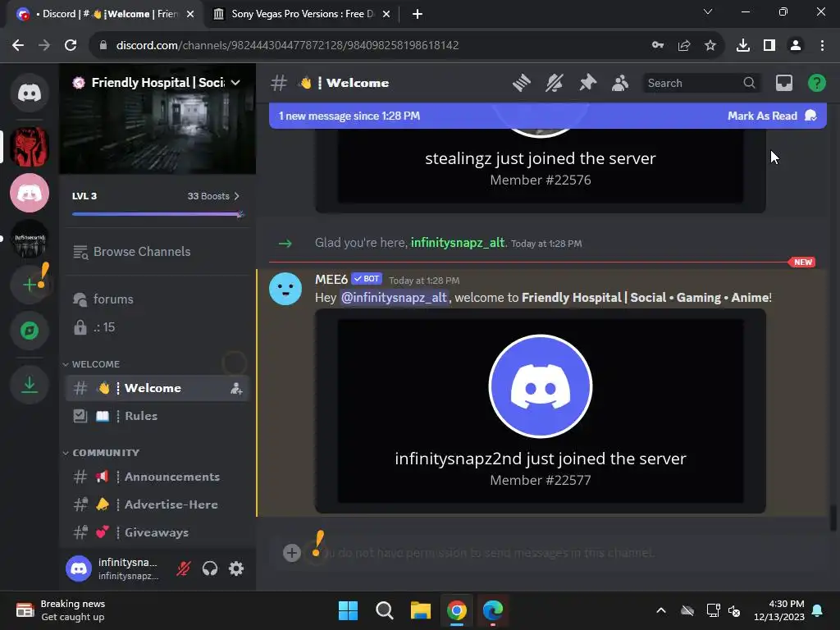Image resolution: width=840 pixels, height=630 pixels.
Task: Click Download Apps arrow icon
Action: click(x=30, y=384)
